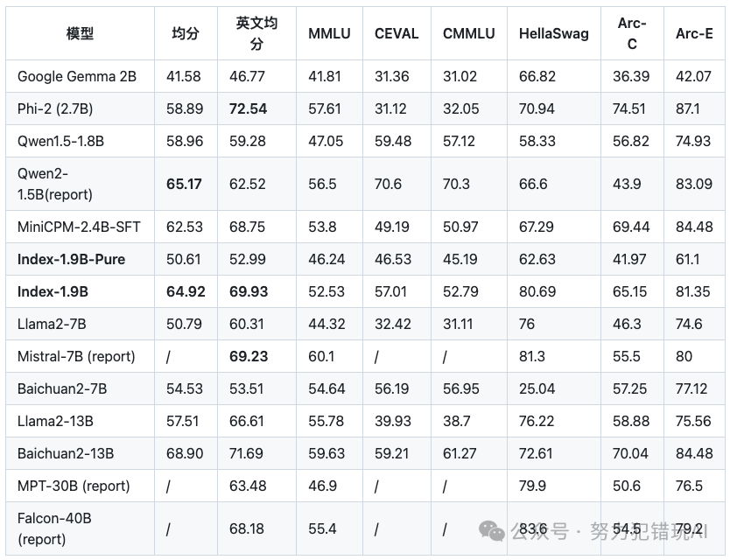Click the CEVAL column header
The image size is (730, 560).
pos(397,33)
